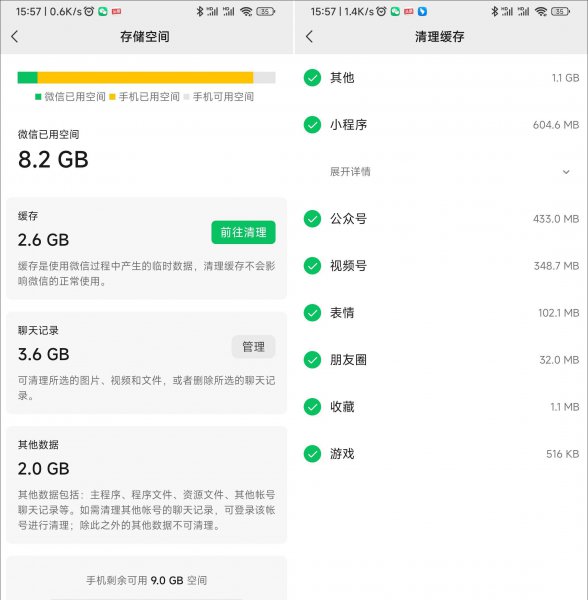The image size is (588, 600).
Task: Tap the 516 KB size value
Action: click(563, 454)
